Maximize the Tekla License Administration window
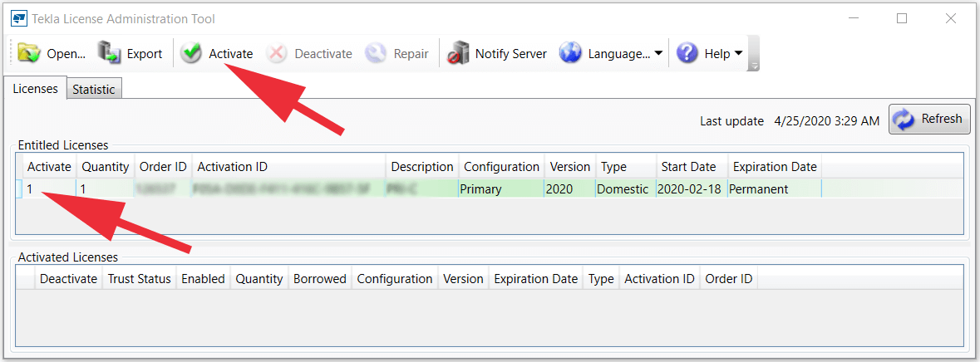The image size is (980, 362). [x=902, y=19]
